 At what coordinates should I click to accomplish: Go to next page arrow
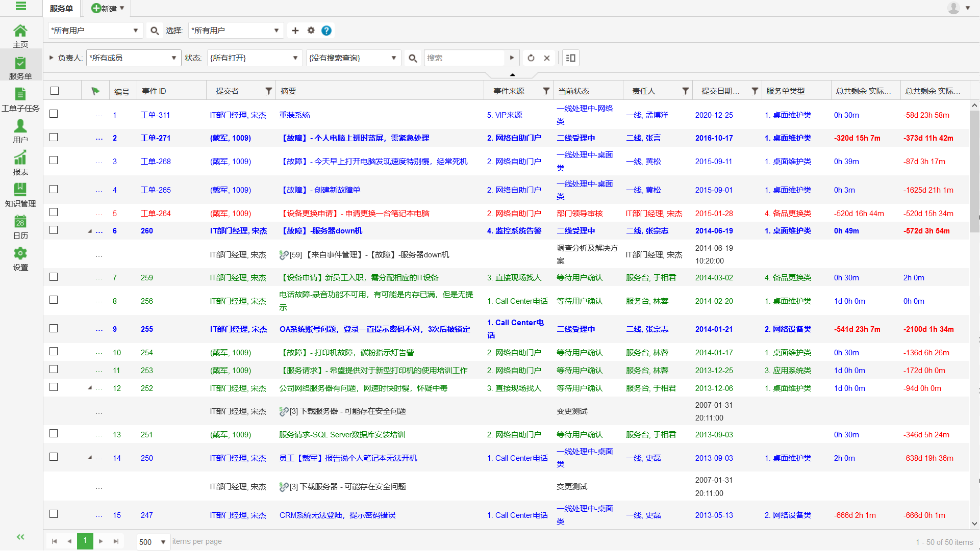[101, 541]
